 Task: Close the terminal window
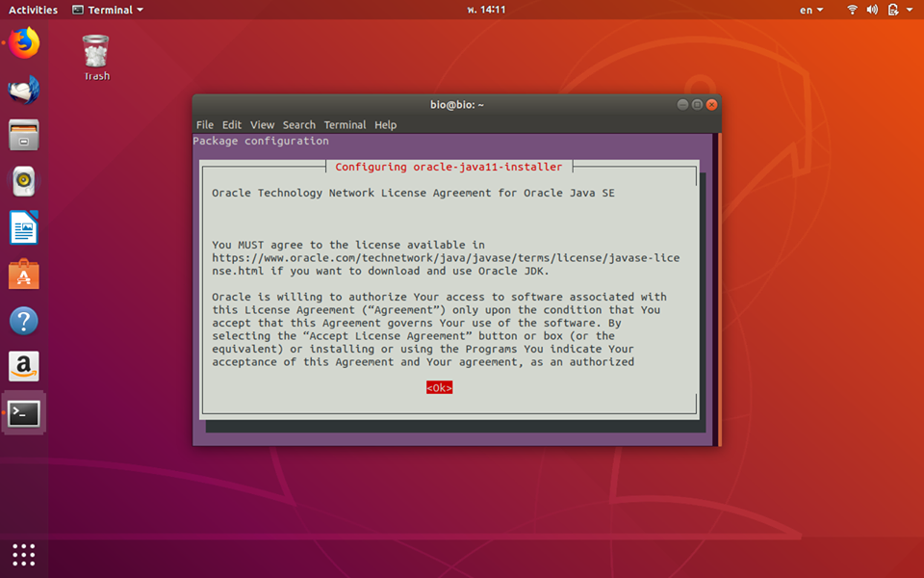(712, 104)
